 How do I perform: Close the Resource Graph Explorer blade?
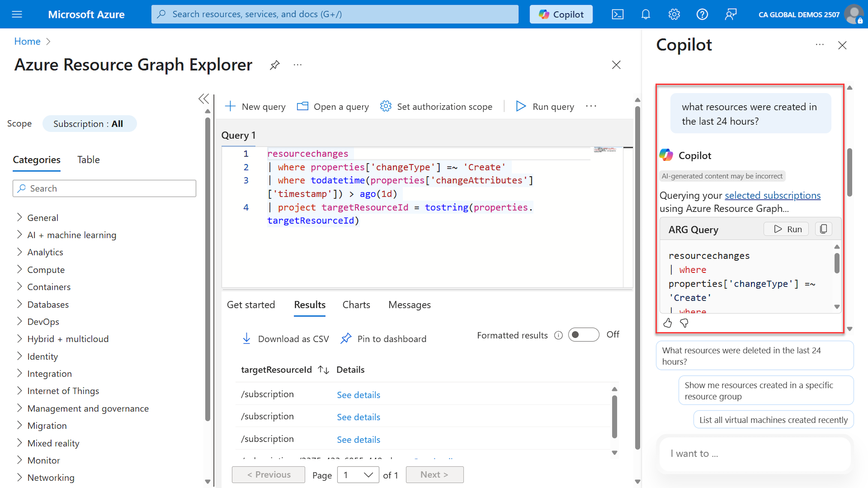[616, 65]
